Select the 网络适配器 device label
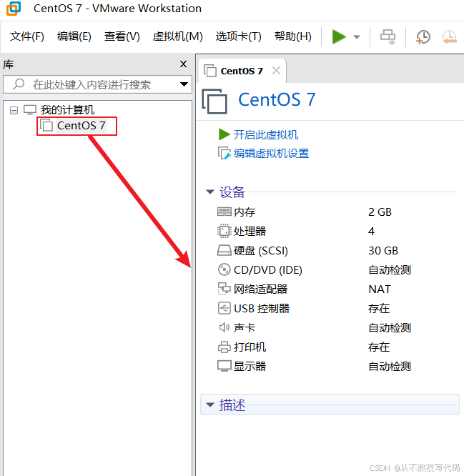 coord(260,289)
